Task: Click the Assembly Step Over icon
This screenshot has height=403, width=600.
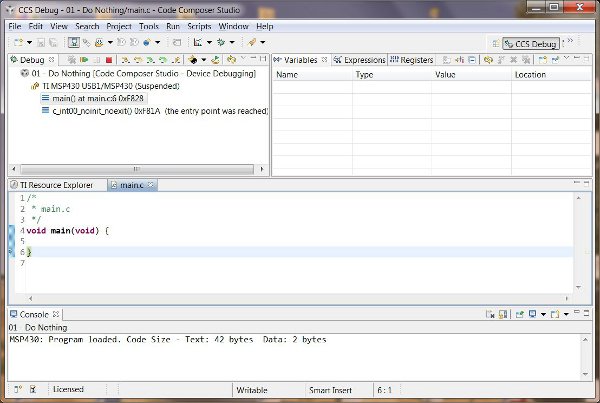Action: [x=163, y=60]
